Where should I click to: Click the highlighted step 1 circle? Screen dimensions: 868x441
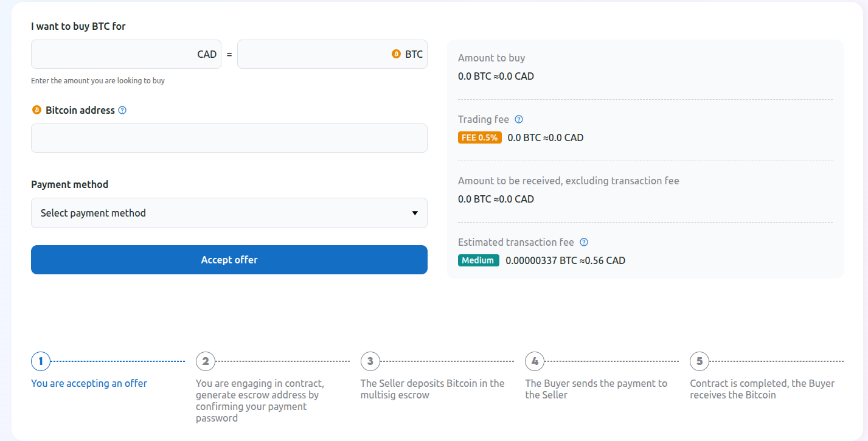tap(40, 361)
